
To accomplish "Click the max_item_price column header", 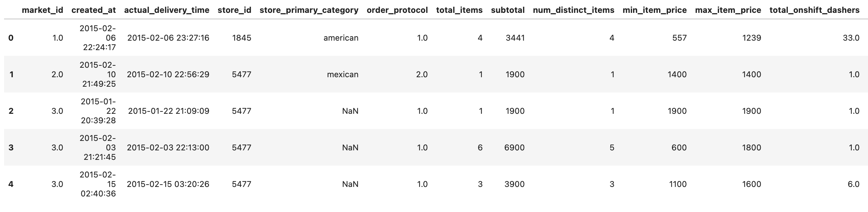I will click(728, 10).
